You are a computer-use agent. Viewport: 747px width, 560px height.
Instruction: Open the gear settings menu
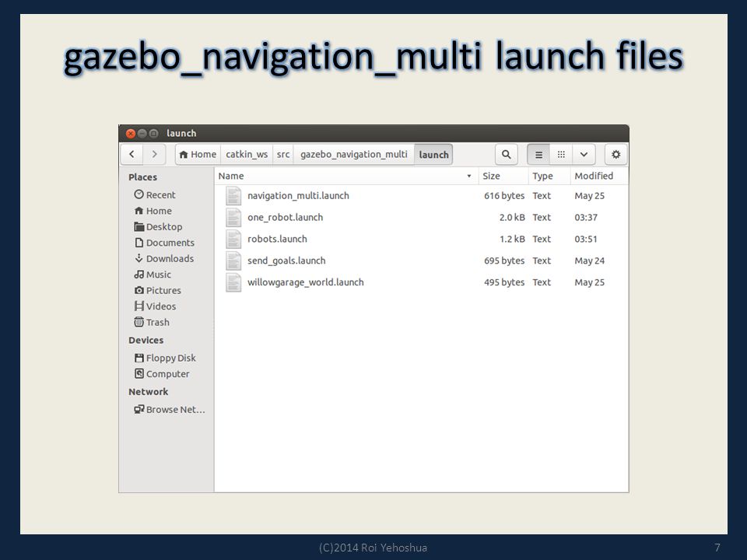[615, 154]
